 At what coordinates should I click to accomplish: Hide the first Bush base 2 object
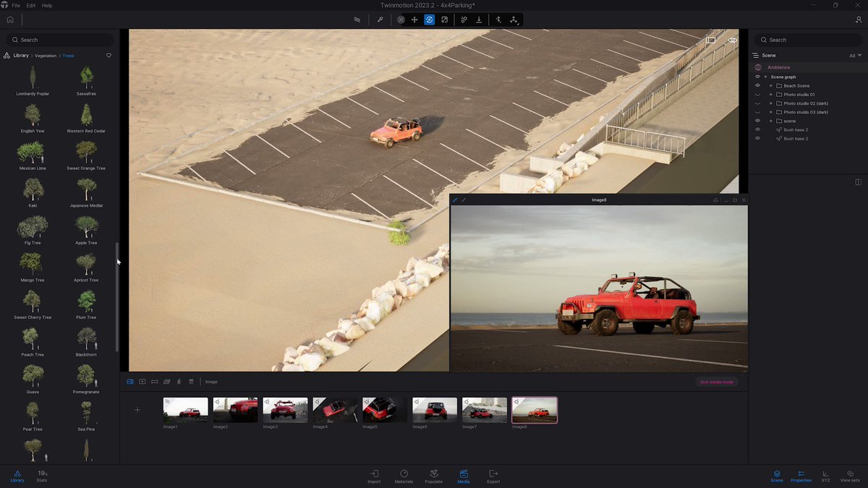(x=757, y=129)
